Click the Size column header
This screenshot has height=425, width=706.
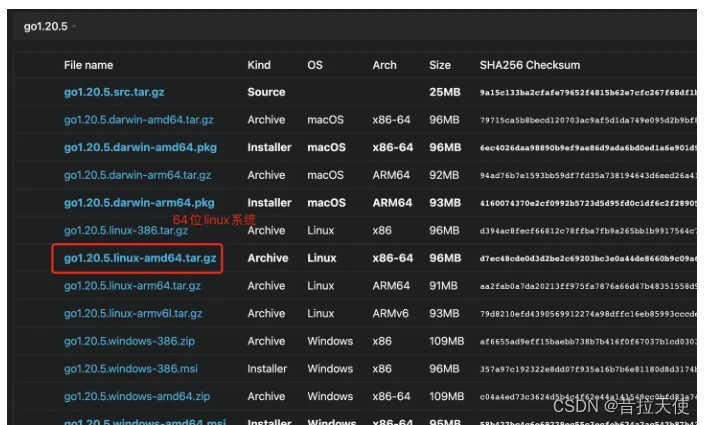coord(440,65)
